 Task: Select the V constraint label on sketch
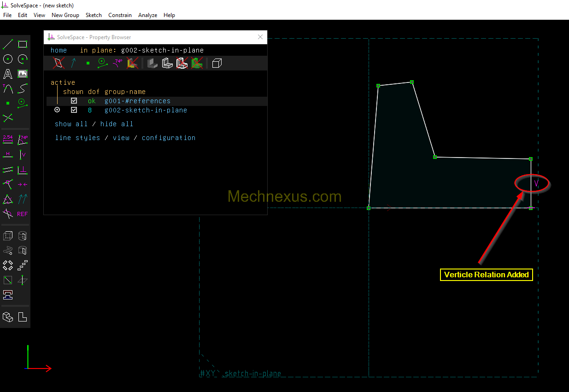(536, 183)
